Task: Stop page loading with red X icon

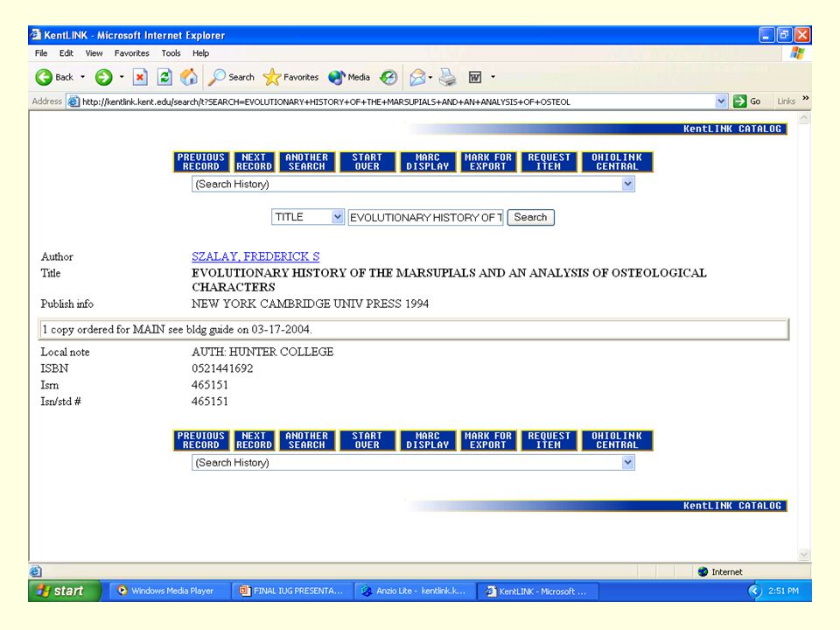Action: (140, 77)
